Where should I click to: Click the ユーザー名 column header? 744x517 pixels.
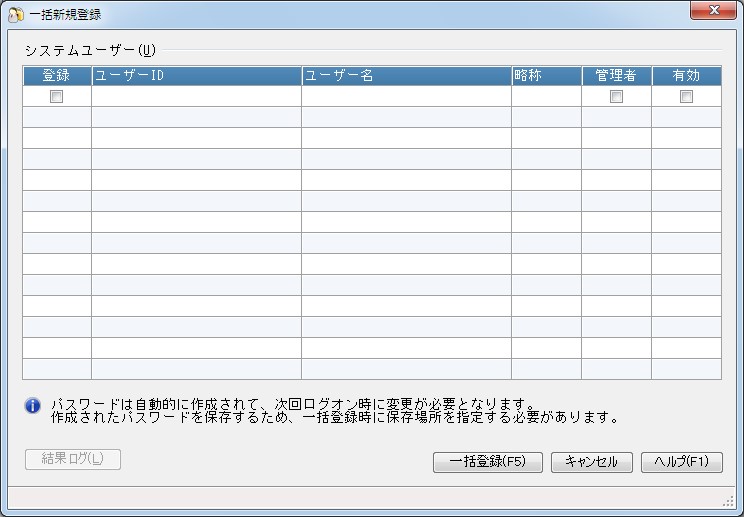pos(407,75)
